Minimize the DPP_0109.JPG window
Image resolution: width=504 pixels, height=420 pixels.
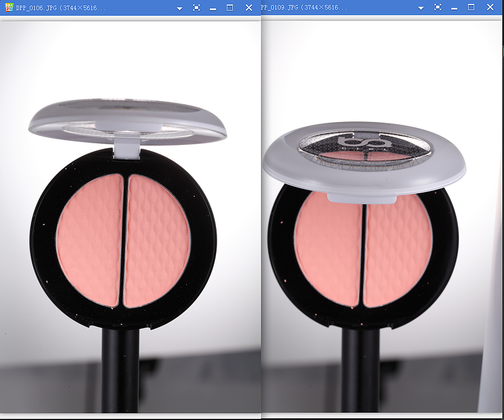[454, 8]
